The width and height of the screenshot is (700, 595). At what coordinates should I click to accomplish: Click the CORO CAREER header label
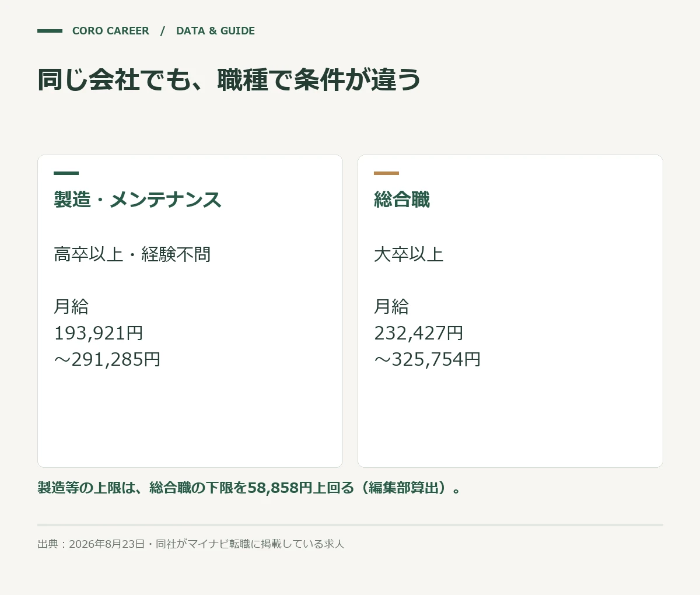(110, 31)
